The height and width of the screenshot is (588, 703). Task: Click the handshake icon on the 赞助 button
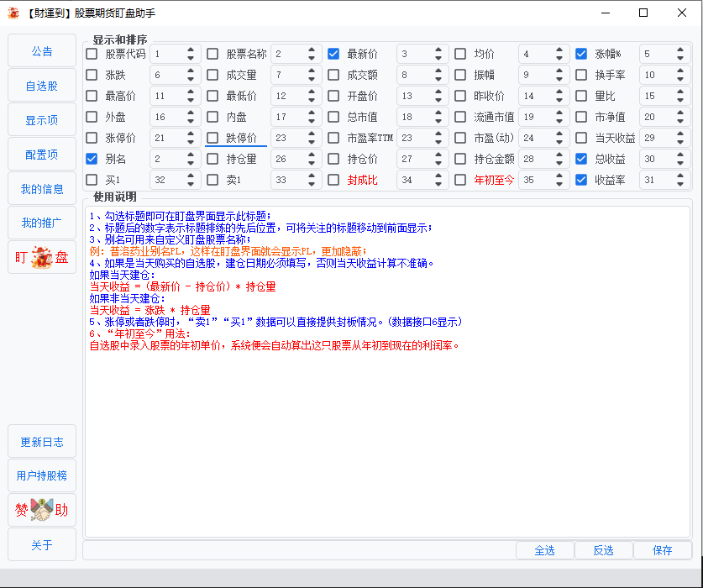[x=39, y=510]
